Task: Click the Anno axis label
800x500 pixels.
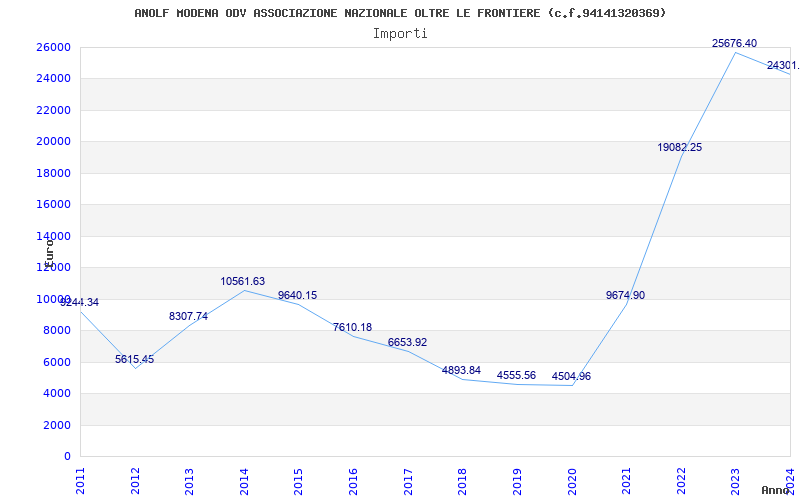Action: tap(775, 490)
